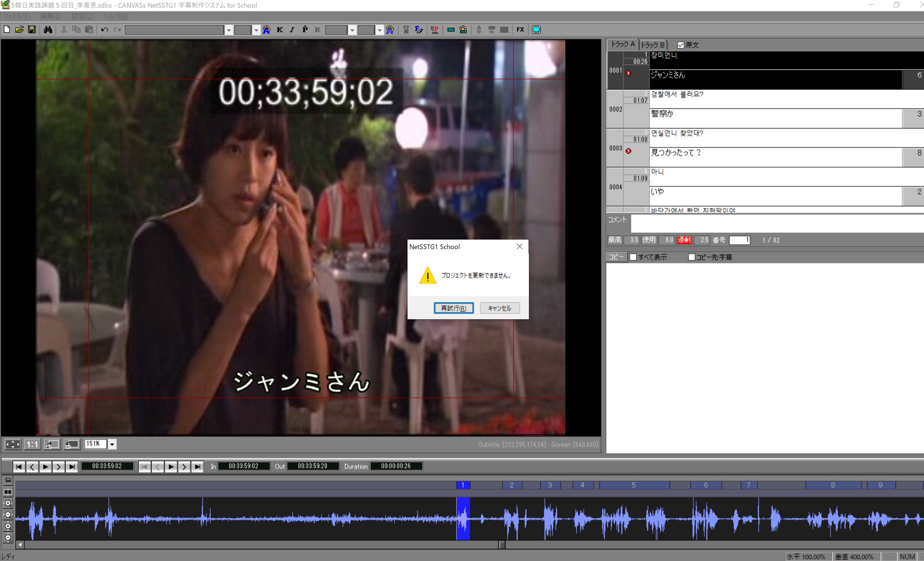Click the 番号 number input field

739,240
